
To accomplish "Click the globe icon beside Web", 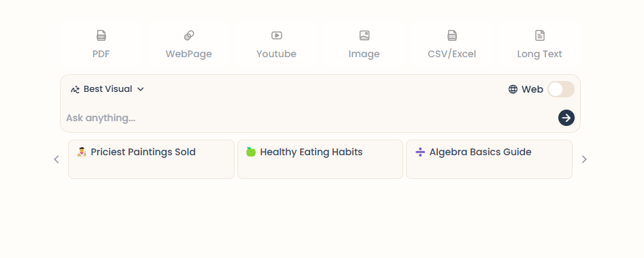I will coord(513,89).
